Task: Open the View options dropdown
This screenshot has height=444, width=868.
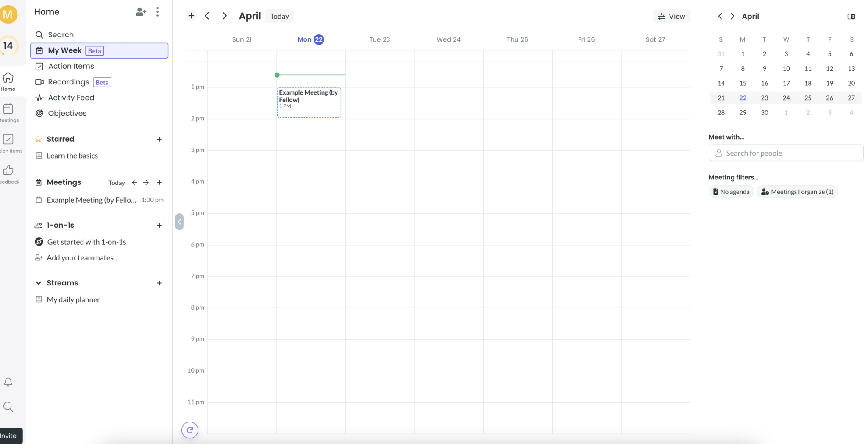Action: pyautogui.click(x=671, y=16)
